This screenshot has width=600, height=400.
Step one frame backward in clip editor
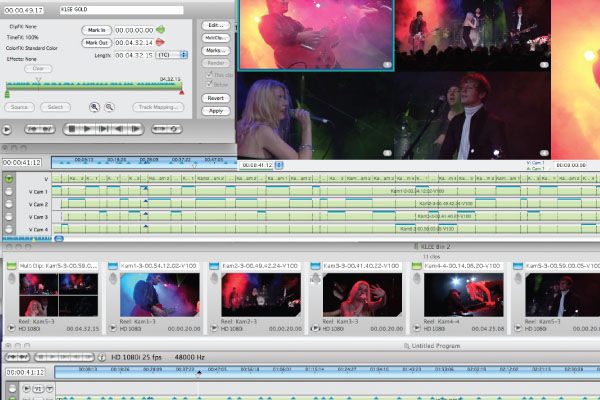coord(119,129)
